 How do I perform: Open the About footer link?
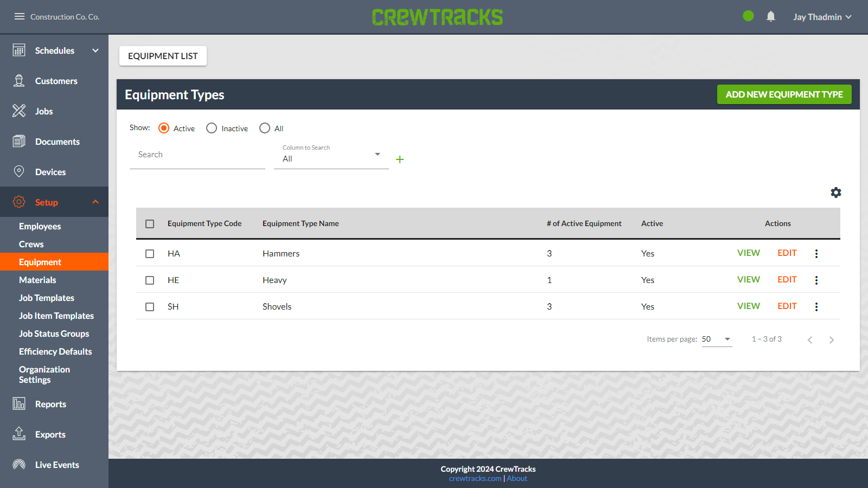(x=517, y=478)
